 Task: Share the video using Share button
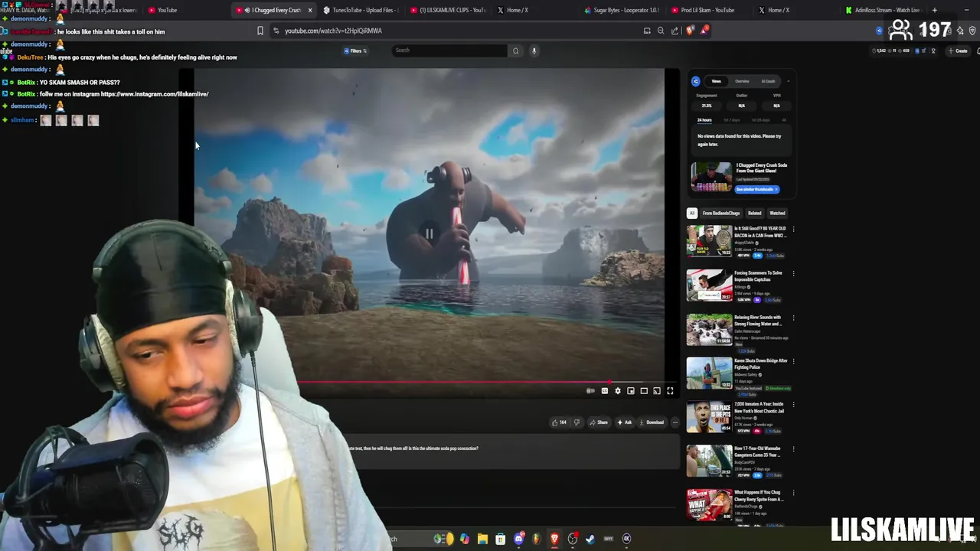pyautogui.click(x=599, y=422)
